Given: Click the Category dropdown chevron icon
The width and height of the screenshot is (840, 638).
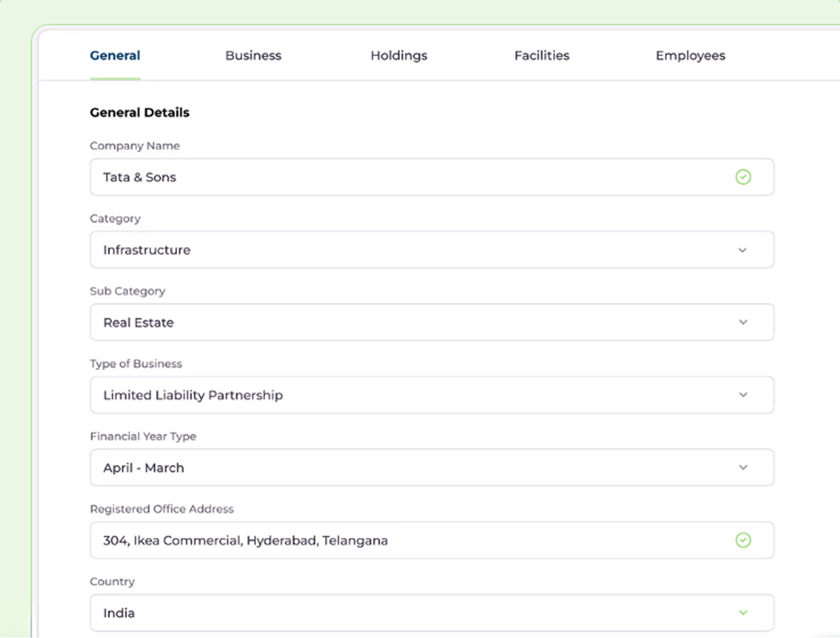Looking at the screenshot, I should pyautogui.click(x=742, y=250).
